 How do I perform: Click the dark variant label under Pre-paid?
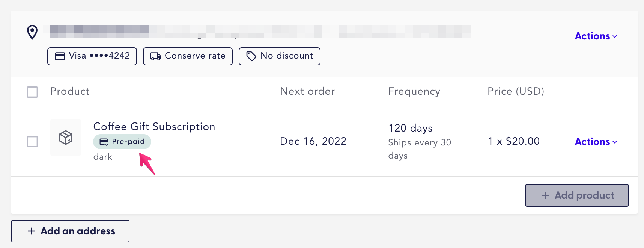tap(102, 157)
